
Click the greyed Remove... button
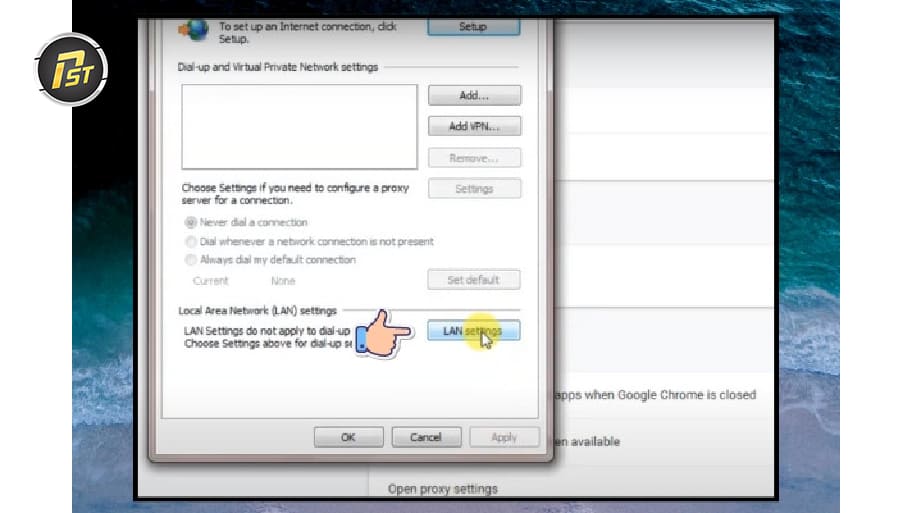coord(475,158)
